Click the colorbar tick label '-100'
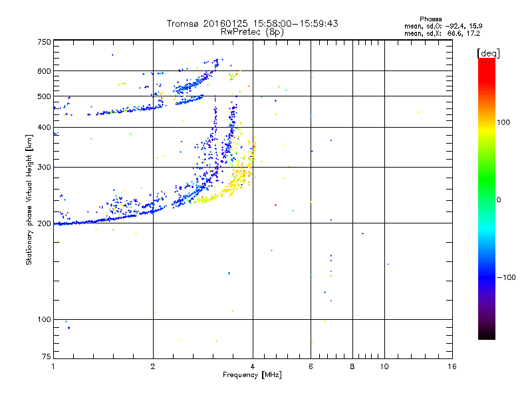The width and height of the screenshot is (532, 399). (507, 277)
